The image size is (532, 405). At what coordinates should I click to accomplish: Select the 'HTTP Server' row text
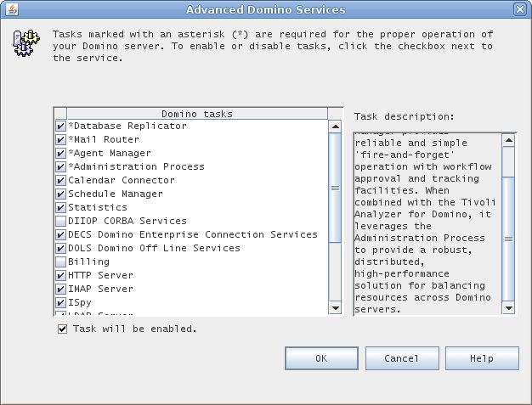pos(101,275)
